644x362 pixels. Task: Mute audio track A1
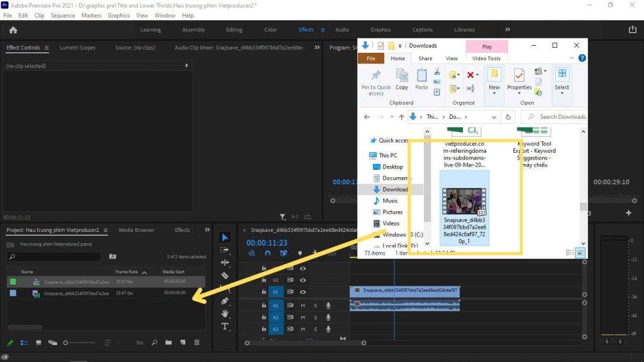(303, 305)
